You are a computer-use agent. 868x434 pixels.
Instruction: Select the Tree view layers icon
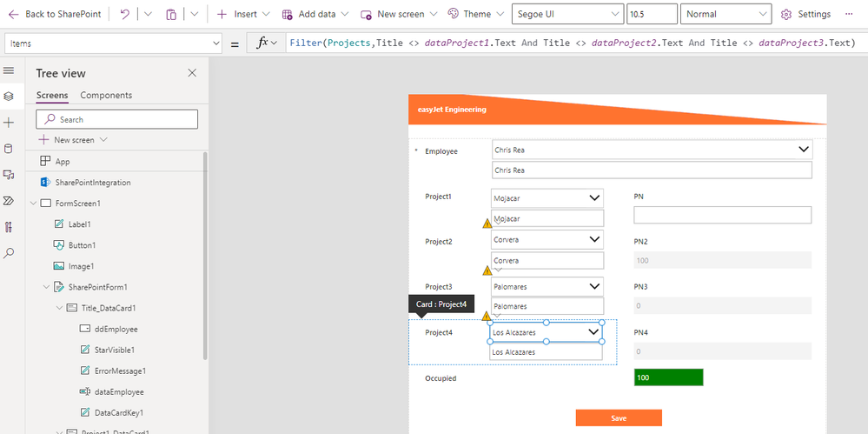pos(9,97)
